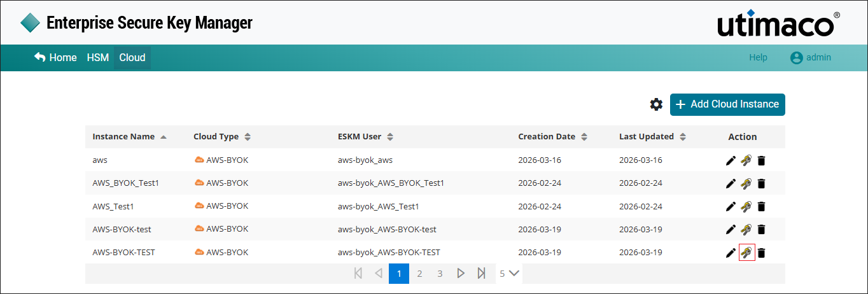This screenshot has width=868, height=294.
Task: Click the admin user account icon
Action: [x=796, y=57]
